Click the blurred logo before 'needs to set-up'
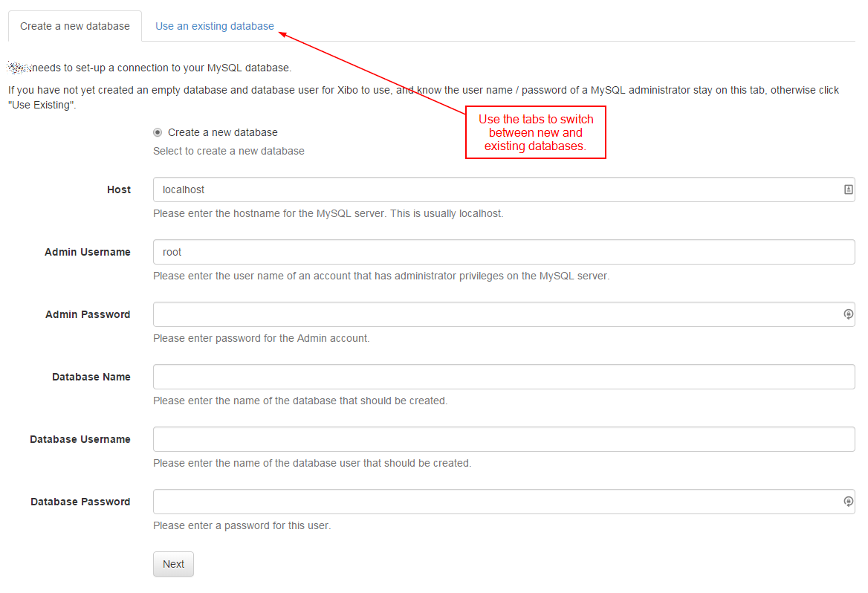The width and height of the screenshot is (868, 593). coord(19,68)
